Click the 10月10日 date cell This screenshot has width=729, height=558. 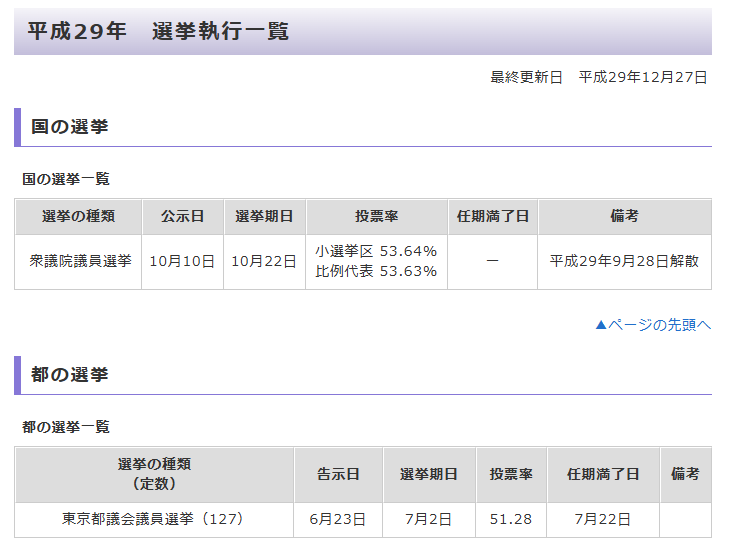tap(182, 261)
